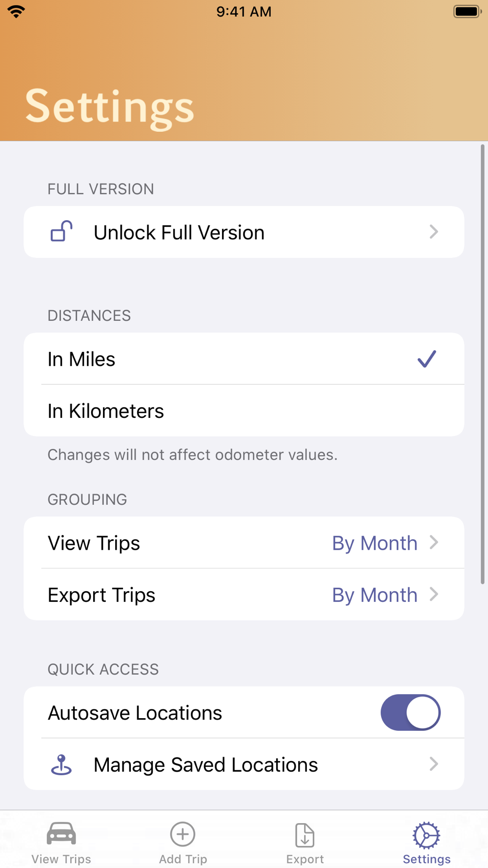Open View Trips car icon
The image size is (488, 868).
pos(61,833)
